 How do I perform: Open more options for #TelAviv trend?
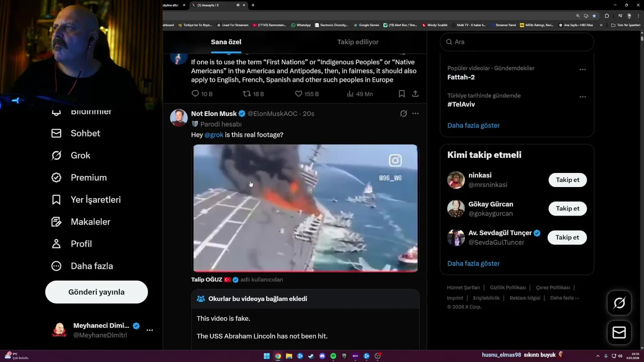coord(583,97)
